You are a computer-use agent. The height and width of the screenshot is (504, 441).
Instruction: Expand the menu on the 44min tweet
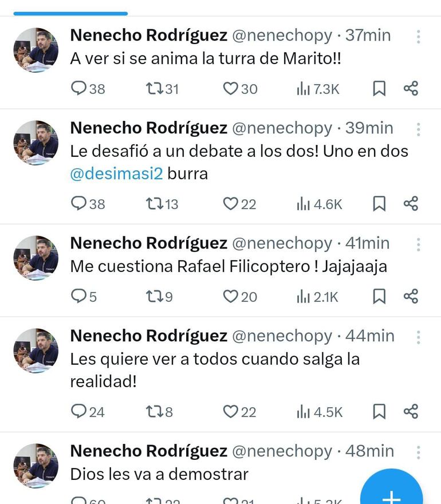(419, 337)
